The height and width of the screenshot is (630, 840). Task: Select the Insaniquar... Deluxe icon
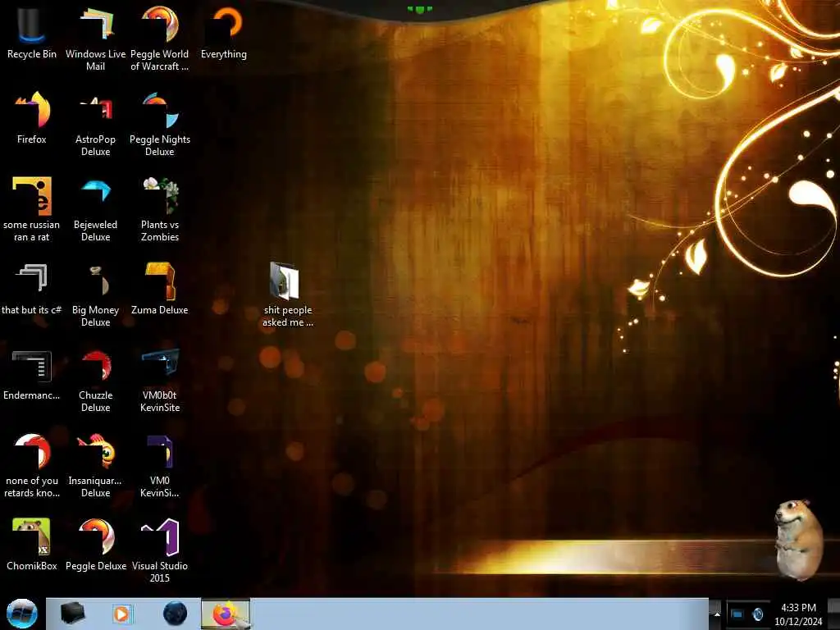[95, 466]
